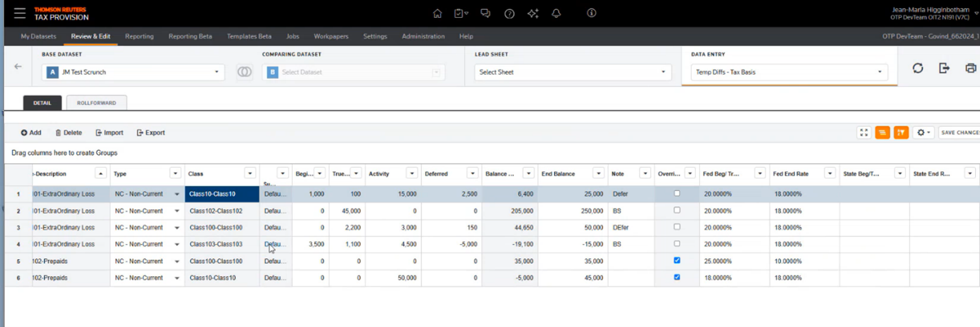Open the chat messages icon
980x327 pixels.
485,13
